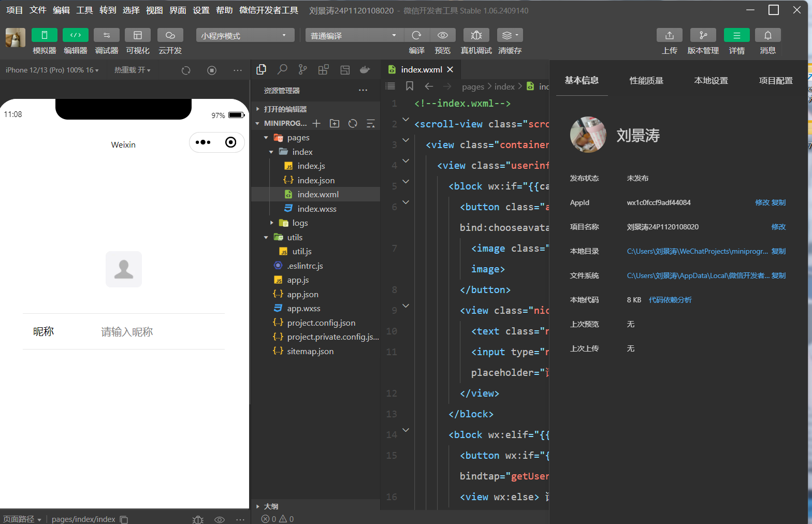This screenshot has width=812, height=524.
Task: Stop the simulator with the record icon
Action: (212, 70)
